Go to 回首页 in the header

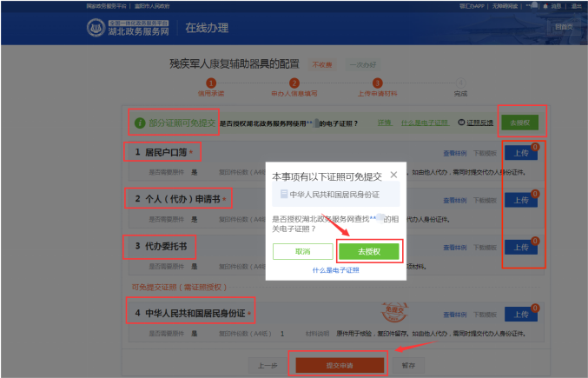click(x=563, y=27)
